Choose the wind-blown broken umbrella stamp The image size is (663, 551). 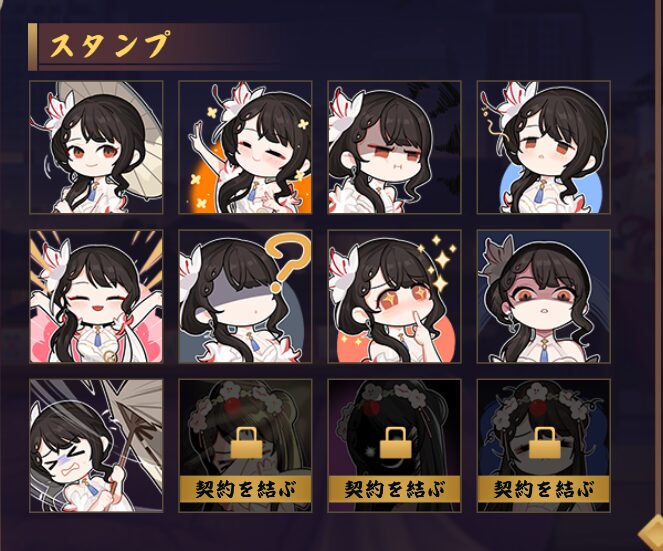click(96, 446)
